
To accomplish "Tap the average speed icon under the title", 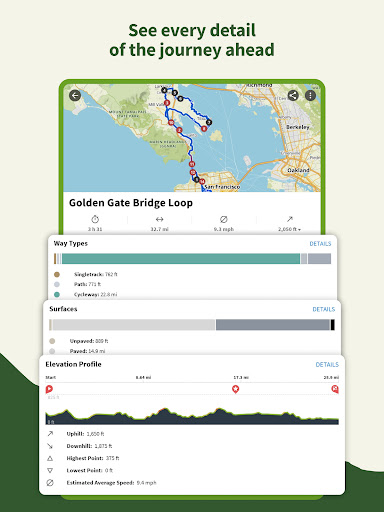I will click(224, 219).
